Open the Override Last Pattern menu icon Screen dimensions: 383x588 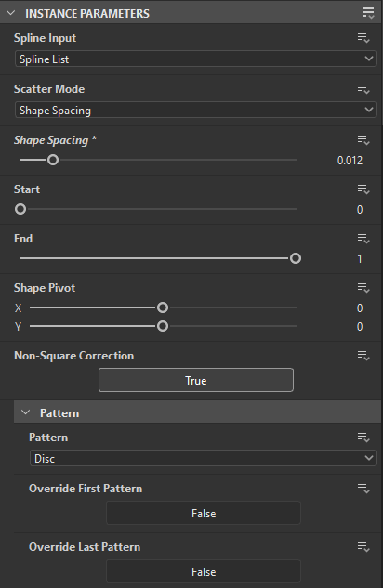(363, 547)
